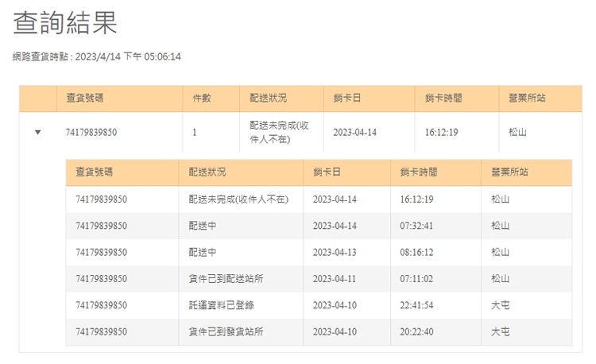The height and width of the screenshot is (364, 596).
Task: Select the 配送中 row dated 2023-04-13
Action: [319, 252]
